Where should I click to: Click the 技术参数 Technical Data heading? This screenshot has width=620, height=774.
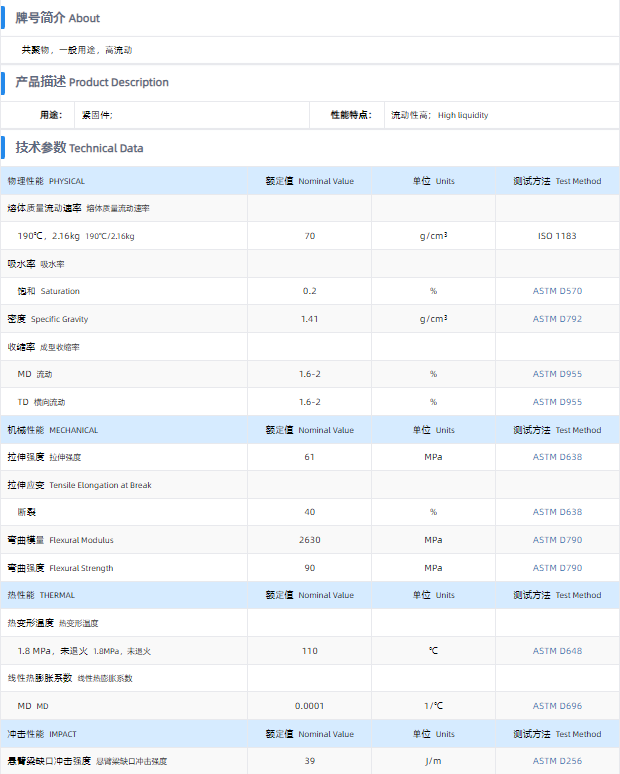click(x=79, y=148)
